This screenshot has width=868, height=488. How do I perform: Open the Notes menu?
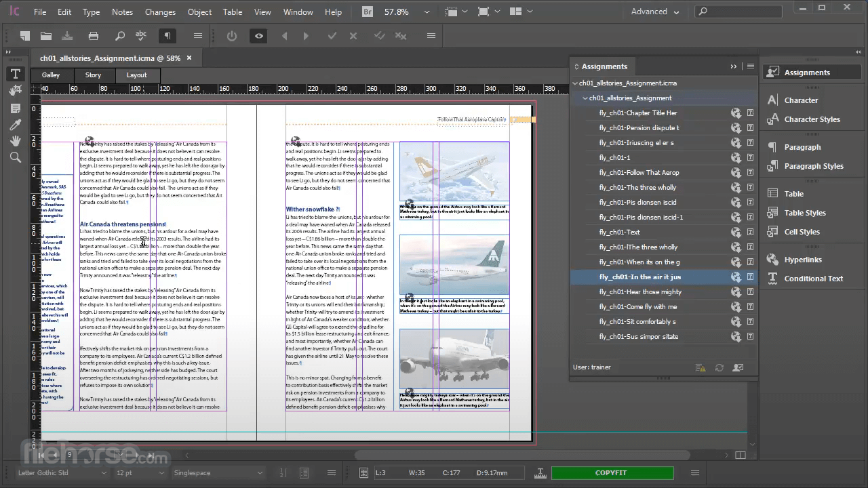pos(122,12)
